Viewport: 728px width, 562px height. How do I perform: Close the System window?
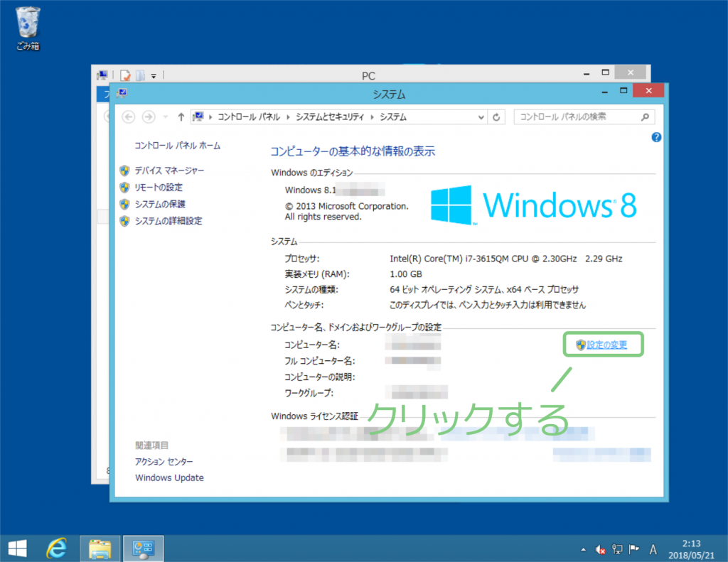point(648,90)
